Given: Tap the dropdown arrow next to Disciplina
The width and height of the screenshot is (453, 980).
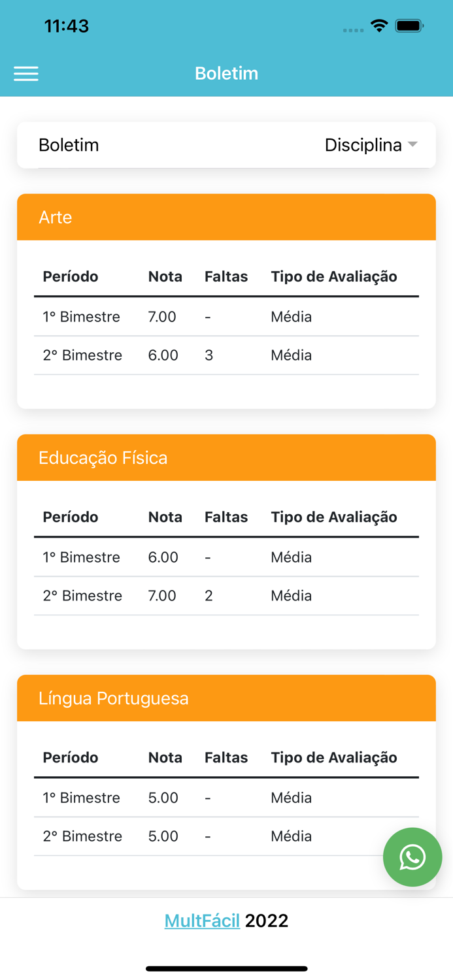Looking at the screenshot, I should (x=412, y=145).
